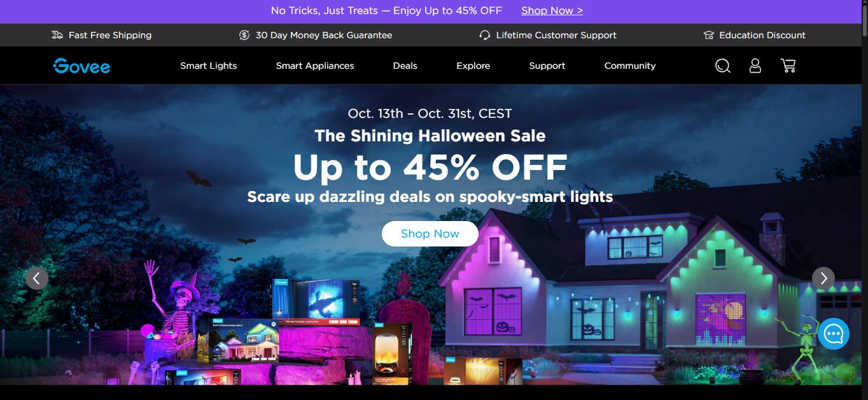868x400 pixels.
Task: Click the page vertical scrollbar
Action: pyautogui.click(x=864, y=200)
